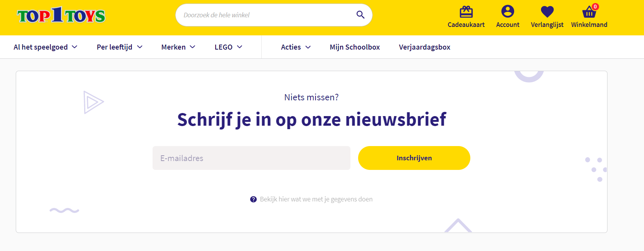Open the Account profile icon
Image resolution: width=644 pixels, height=251 pixels.
[x=507, y=12]
